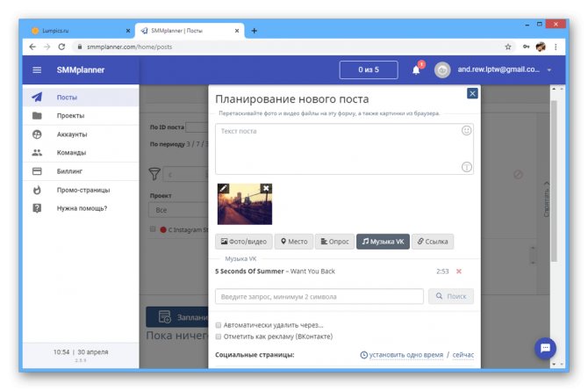This screenshot has height=391, width=588.
Task: Click Поиск music search button
Action: pos(451,296)
